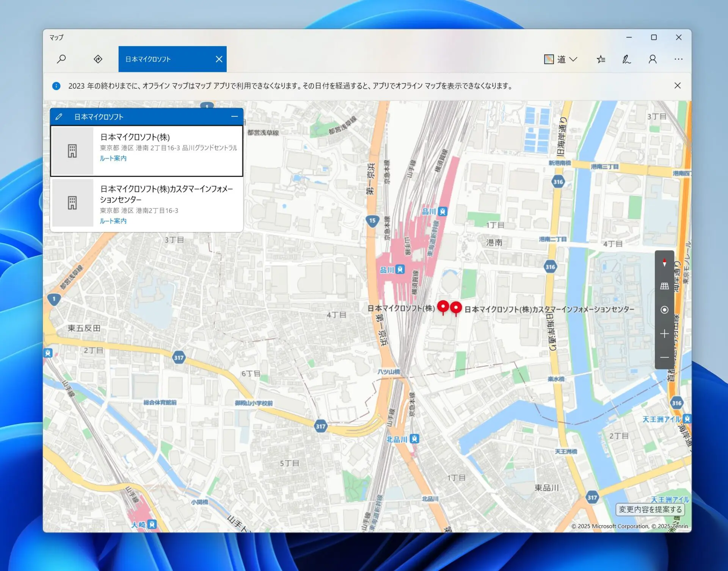Screen dimensions: 728x571
Task: Click route 15 shield on map
Action: [x=372, y=221]
